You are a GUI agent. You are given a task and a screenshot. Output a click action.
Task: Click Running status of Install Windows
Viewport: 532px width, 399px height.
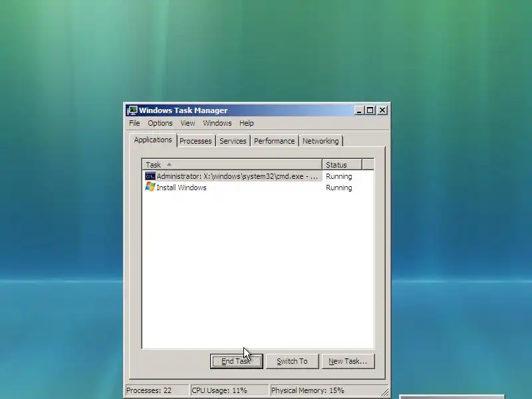click(x=339, y=188)
